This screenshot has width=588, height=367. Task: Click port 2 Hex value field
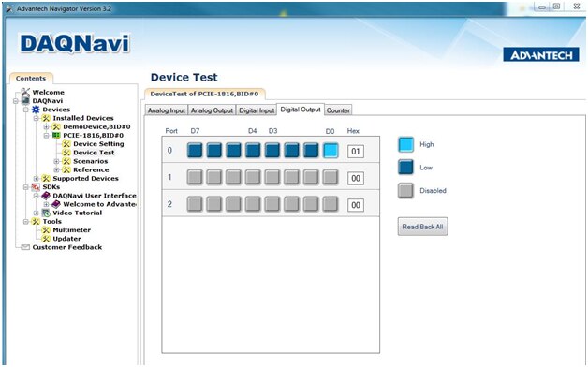pyautogui.click(x=356, y=205)
